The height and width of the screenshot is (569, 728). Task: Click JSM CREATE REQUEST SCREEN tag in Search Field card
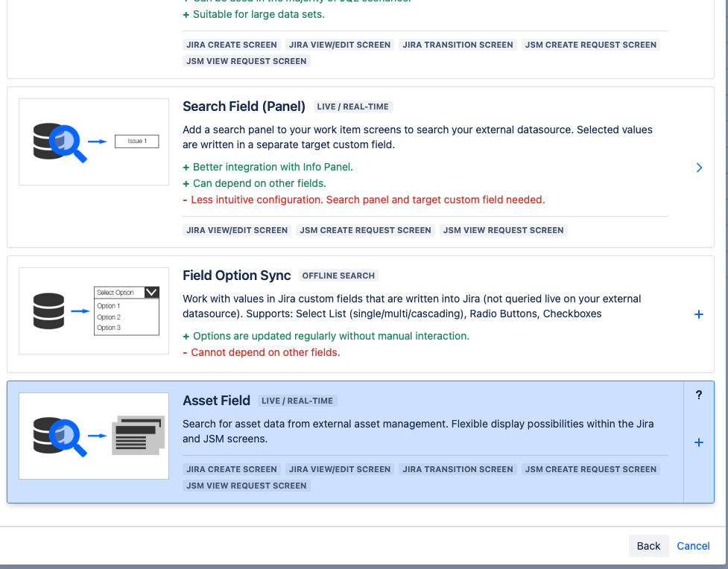point(365,230)
